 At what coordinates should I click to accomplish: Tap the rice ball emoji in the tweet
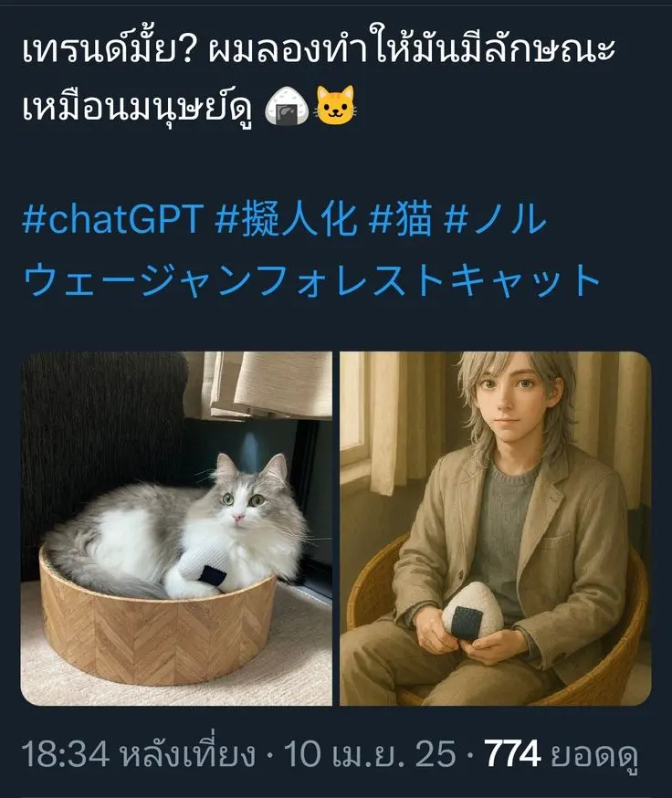[287, 105]
